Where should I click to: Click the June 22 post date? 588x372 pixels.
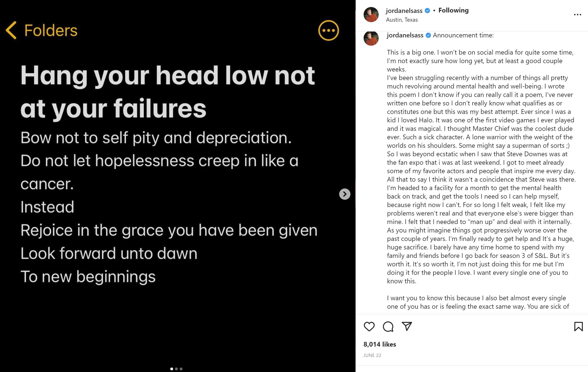coord(372,355)
